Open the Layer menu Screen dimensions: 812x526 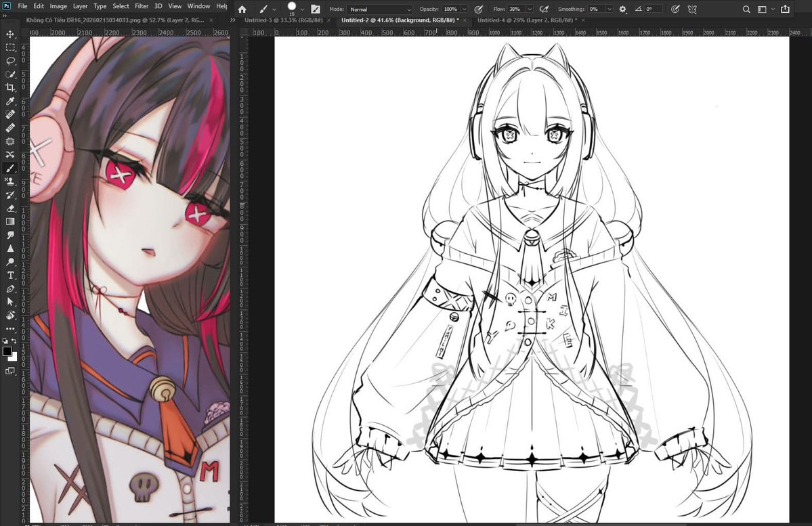click(x=80, y=6)
